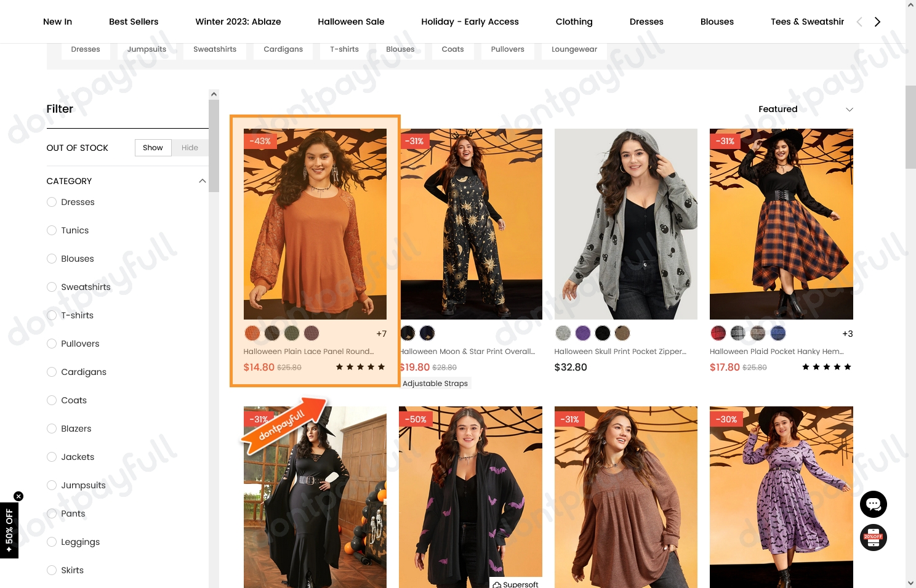This screenshot has width=916, height=588.
Task: Select the Dresses radio button in Category filter
Action: (x=52, y=202)
